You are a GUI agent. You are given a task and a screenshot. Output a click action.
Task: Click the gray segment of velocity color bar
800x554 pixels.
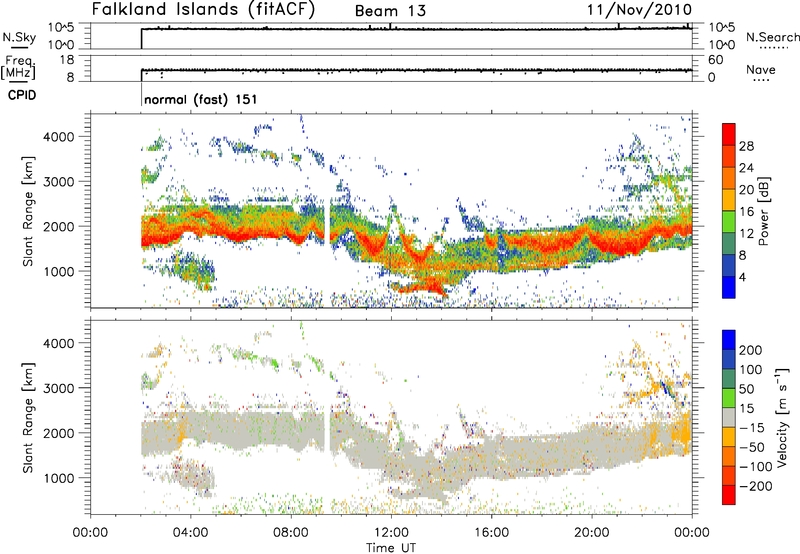[x=729, y=417]
